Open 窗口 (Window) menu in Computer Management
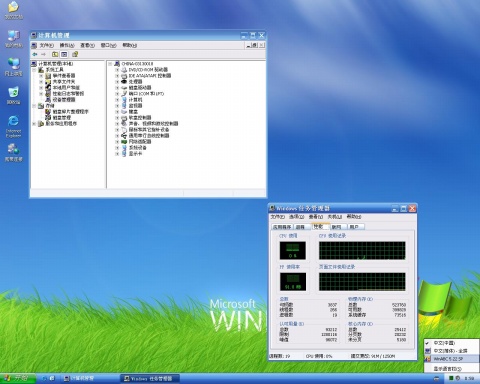This screenshot has height=384, width=480. [x=109, y=45]
